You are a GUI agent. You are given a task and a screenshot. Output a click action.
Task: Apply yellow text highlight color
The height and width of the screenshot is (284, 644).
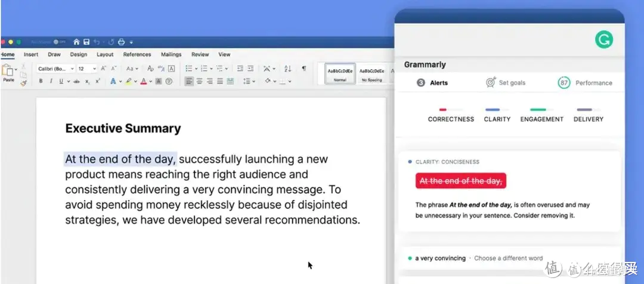click(x=129, y=81)
